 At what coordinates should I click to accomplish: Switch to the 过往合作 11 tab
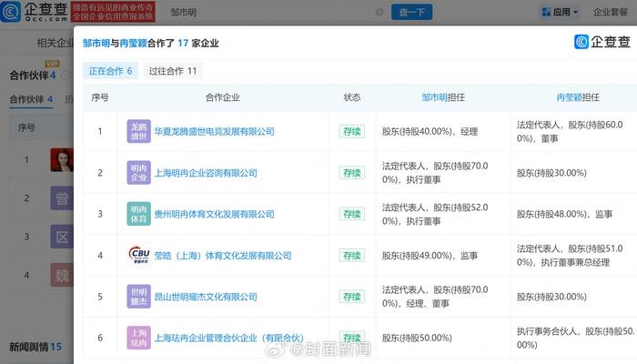coord(173,71)
